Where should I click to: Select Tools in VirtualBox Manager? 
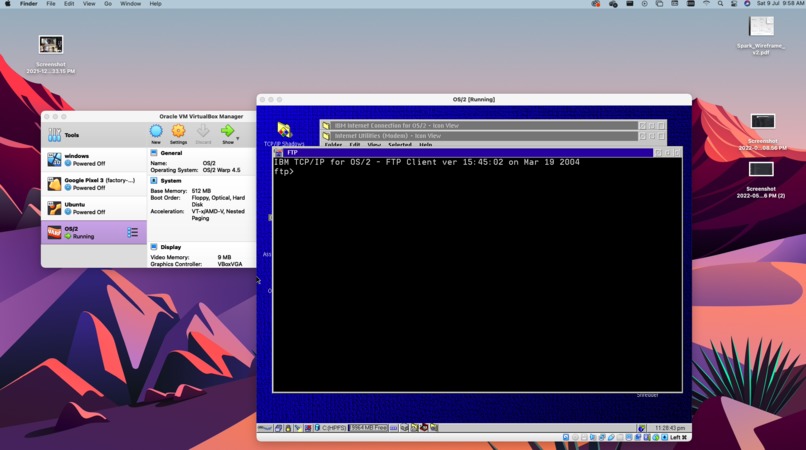coord(94,135)
